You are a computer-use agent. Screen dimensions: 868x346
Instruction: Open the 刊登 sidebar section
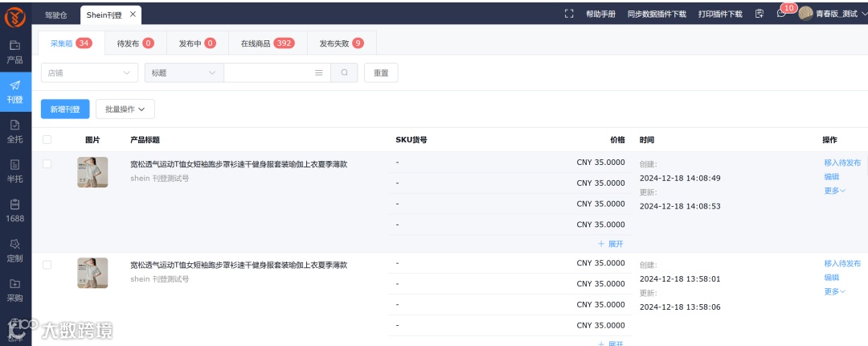coord(15,92)
